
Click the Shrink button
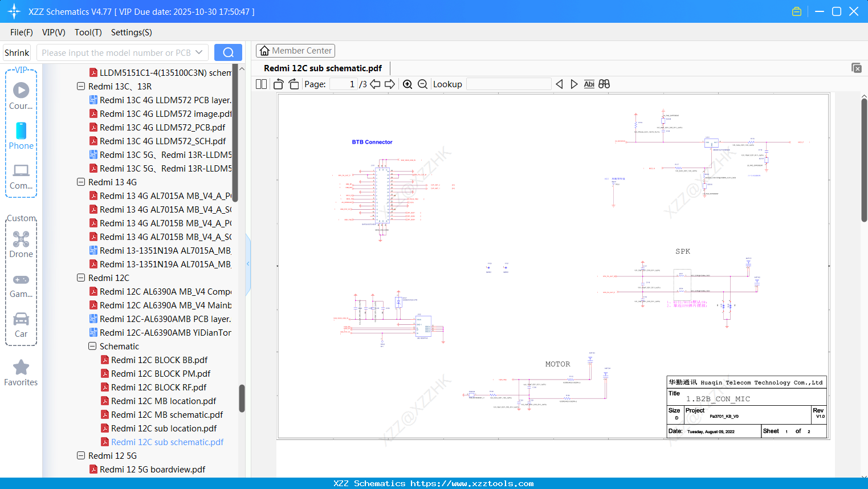[17, 52]
